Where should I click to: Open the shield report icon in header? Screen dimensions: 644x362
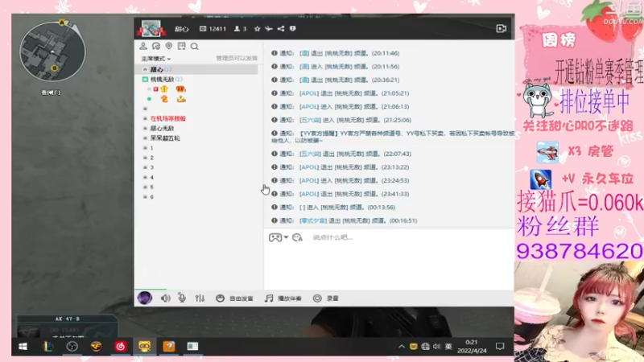292,29
